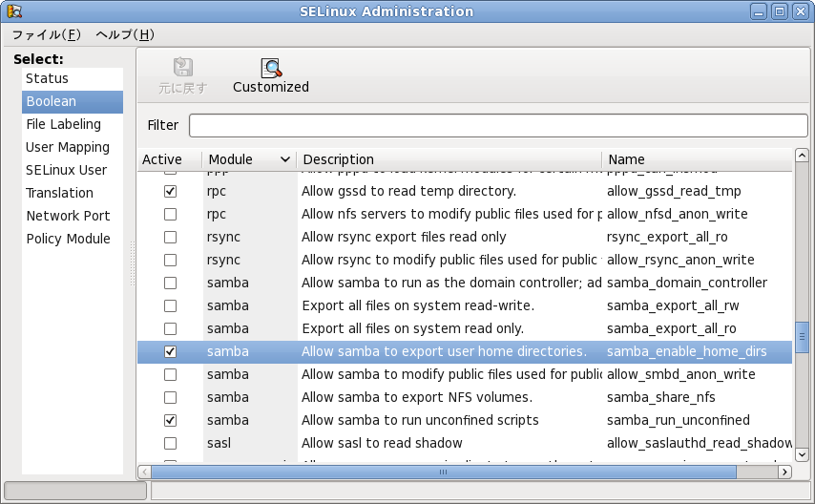This screenshot has width=815, height=504.
Task: Uncheck the samba_enable_home_dirs checkbox
Action: click(x=171, y=351)
